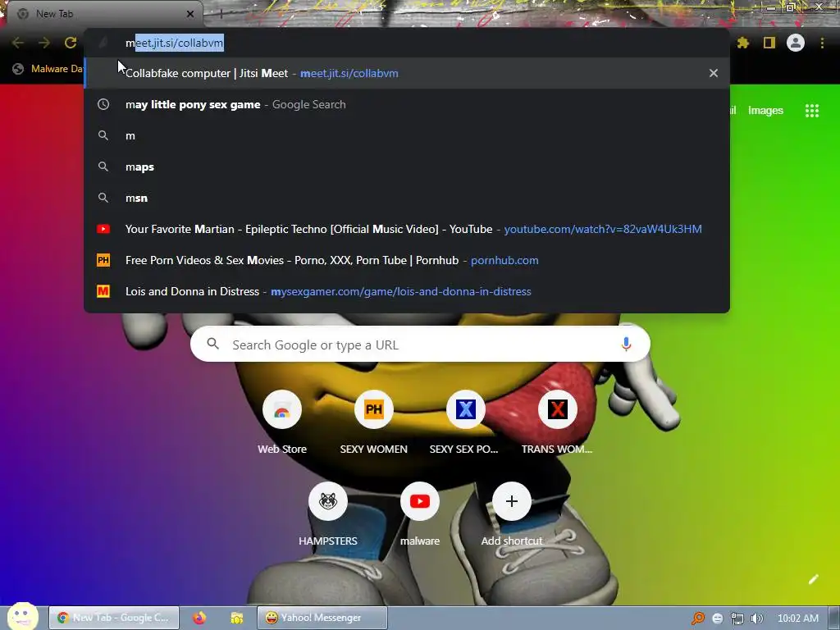Open the Start menu smiley orb
The height and width of the screenshot is (630, 840).
pos(22,616)
